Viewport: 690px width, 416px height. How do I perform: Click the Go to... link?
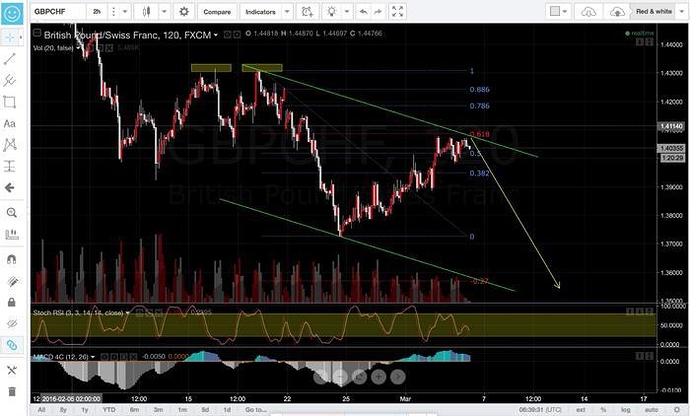coord(256,410)
